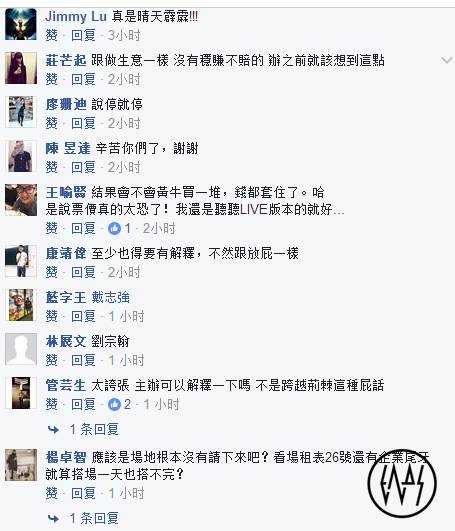This screenshot has height=531, width=455.
Task: Open the chevron menu on 莊芒起's comment
Action: (447, 61)
